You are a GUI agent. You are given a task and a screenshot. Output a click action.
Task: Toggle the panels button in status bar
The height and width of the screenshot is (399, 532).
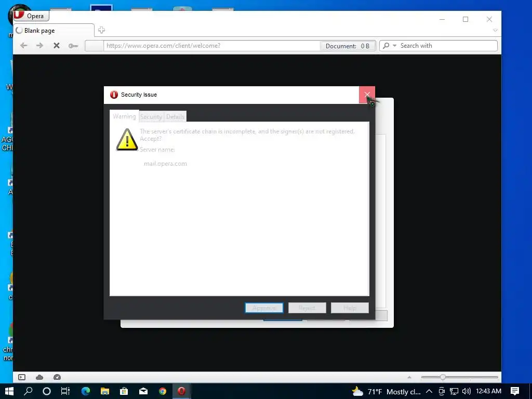(22, 377)
